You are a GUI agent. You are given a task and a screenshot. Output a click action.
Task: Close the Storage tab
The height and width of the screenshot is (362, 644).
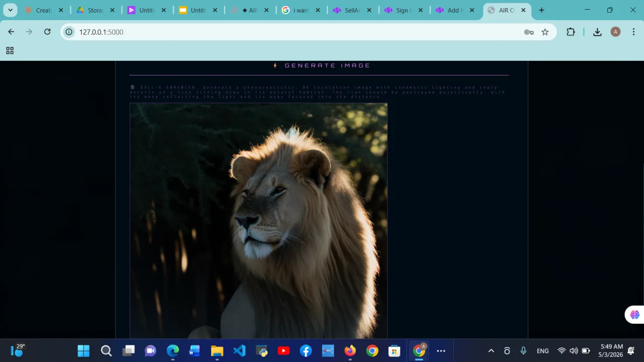[112, 10]
